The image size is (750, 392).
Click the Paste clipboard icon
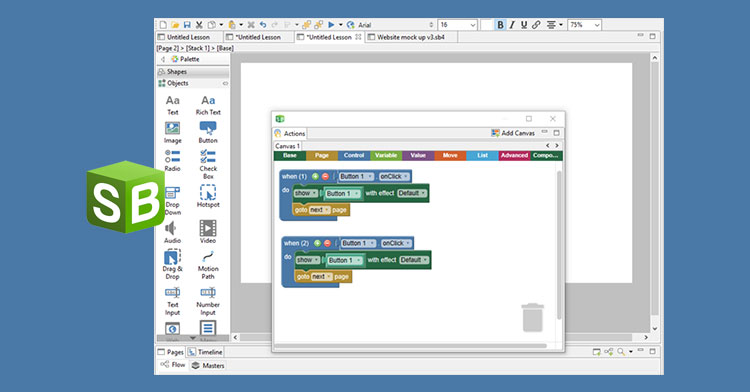tap(232, 25)
